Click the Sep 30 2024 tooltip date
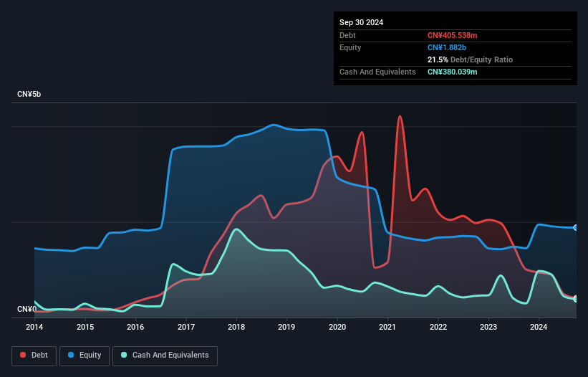The width and height of the screenshot is (588, 377). pyautogui.click(x=361, y=22)
